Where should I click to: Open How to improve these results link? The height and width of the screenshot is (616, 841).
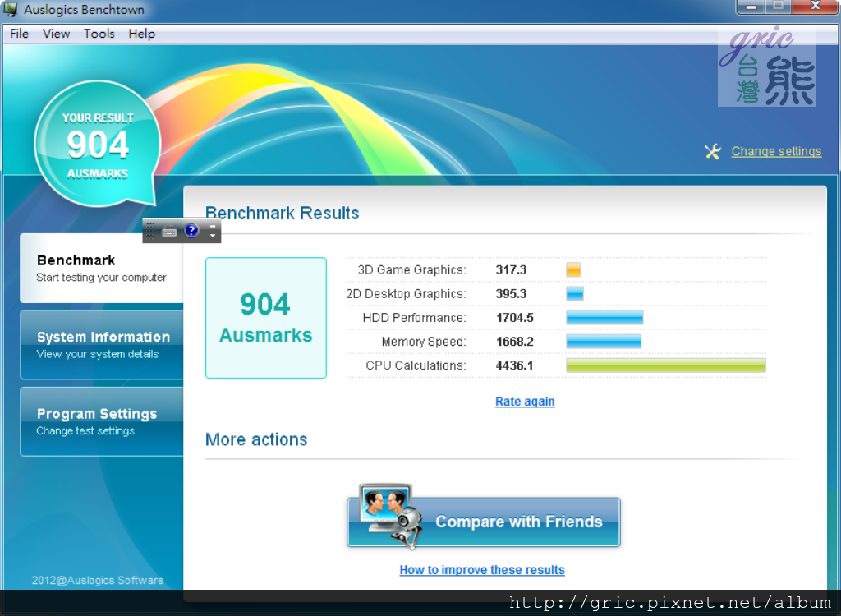point(481,570)
